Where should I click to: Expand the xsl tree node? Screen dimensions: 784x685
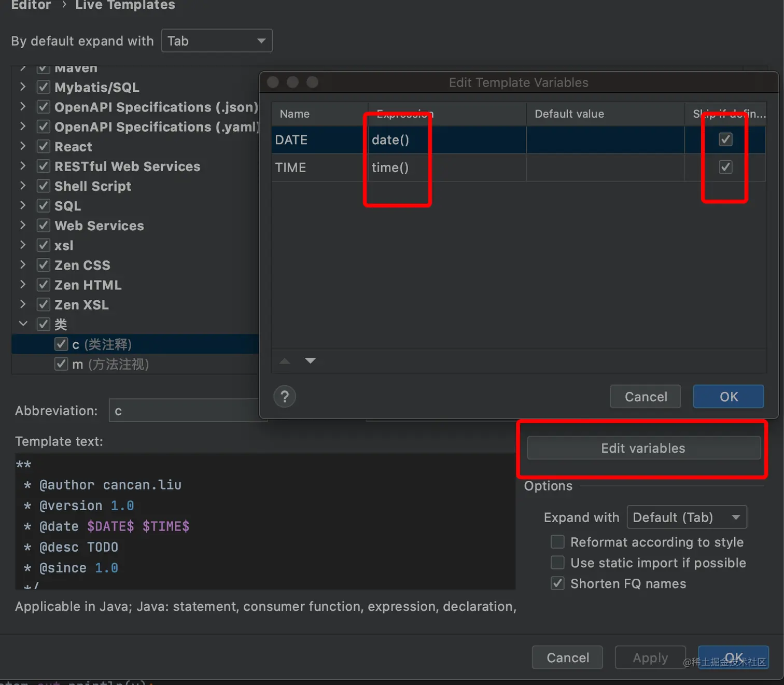22,244
